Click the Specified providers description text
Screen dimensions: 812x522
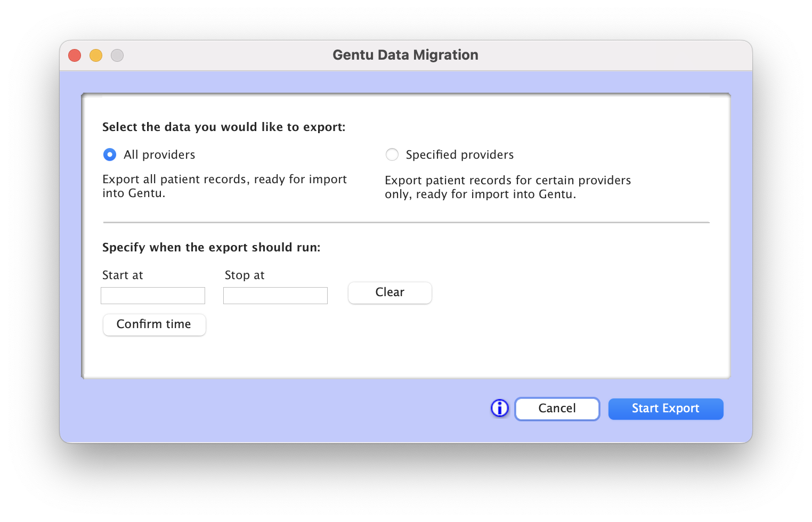pos(508,187)
